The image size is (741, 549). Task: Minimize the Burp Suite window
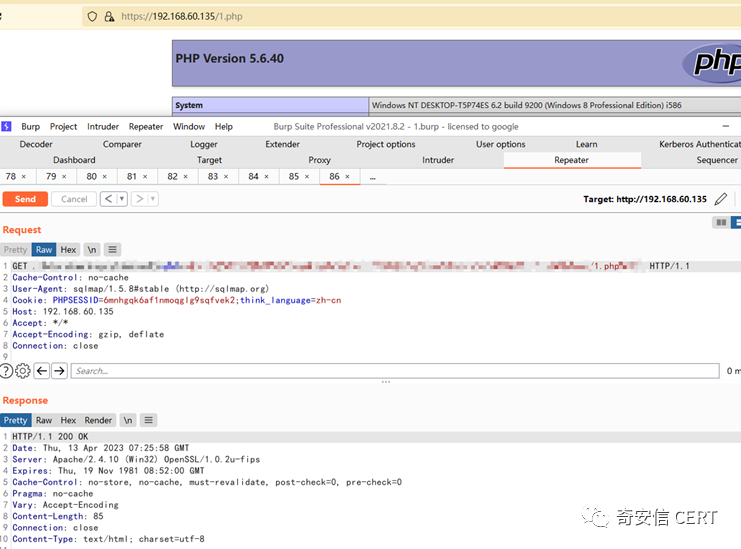[x=726, y=126]
